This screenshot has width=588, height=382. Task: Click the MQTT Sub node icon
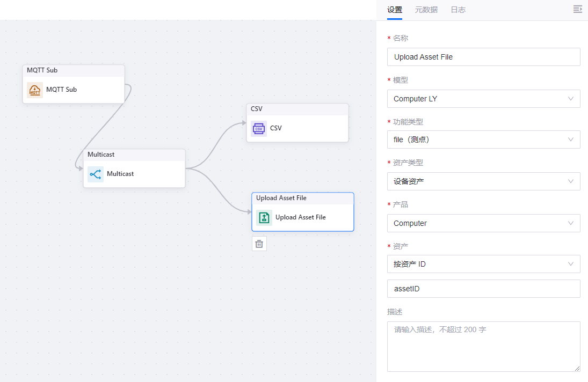pos(35,90)
